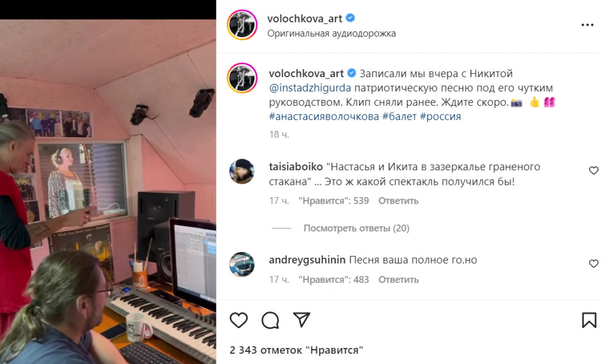Save the post with the bookmark icon

[589, 320]
